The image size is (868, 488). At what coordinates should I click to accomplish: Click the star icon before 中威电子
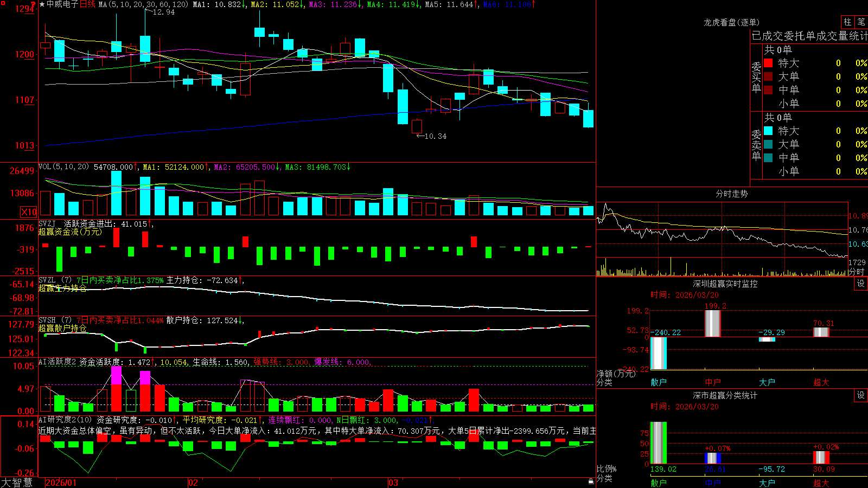(42, 4)
